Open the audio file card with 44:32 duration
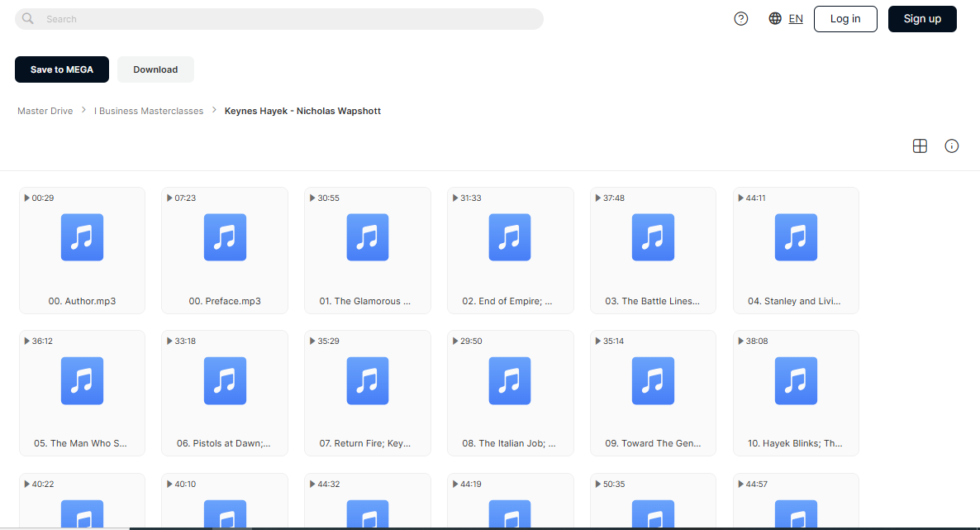Viewport: 980px width, 530px height. [368, 501]
